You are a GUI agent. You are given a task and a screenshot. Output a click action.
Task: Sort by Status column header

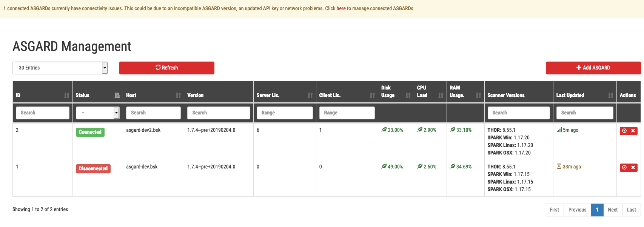tap(117, 95)
